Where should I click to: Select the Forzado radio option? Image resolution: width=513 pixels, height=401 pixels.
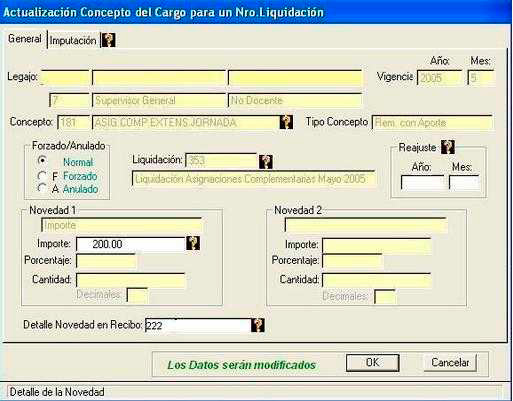pyautogui.click(x=42, y=175)
